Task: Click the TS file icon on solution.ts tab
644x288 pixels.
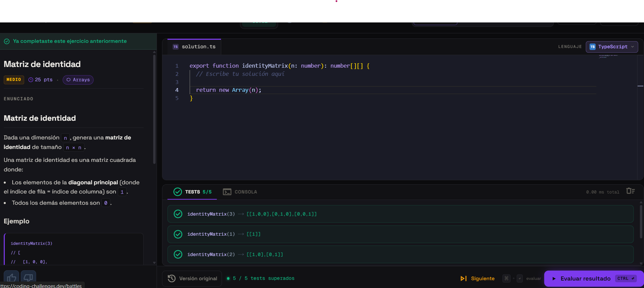Action: tap(176, 47)
